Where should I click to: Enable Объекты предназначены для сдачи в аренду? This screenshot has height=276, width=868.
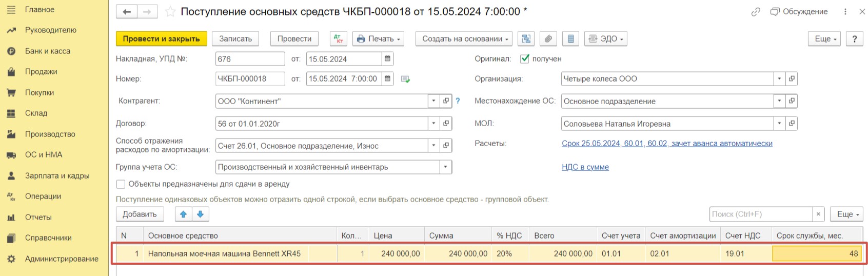coord(121,184)
